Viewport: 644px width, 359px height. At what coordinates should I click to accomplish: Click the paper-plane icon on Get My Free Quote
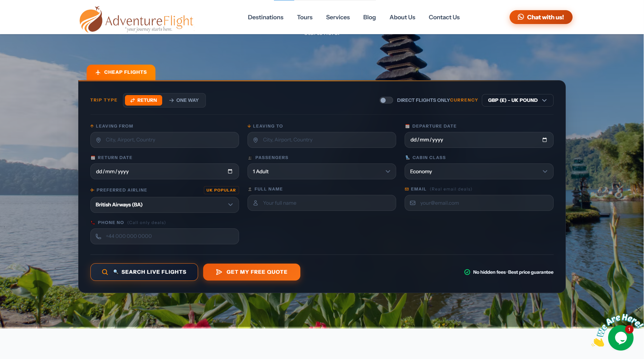tap(219, 272)
